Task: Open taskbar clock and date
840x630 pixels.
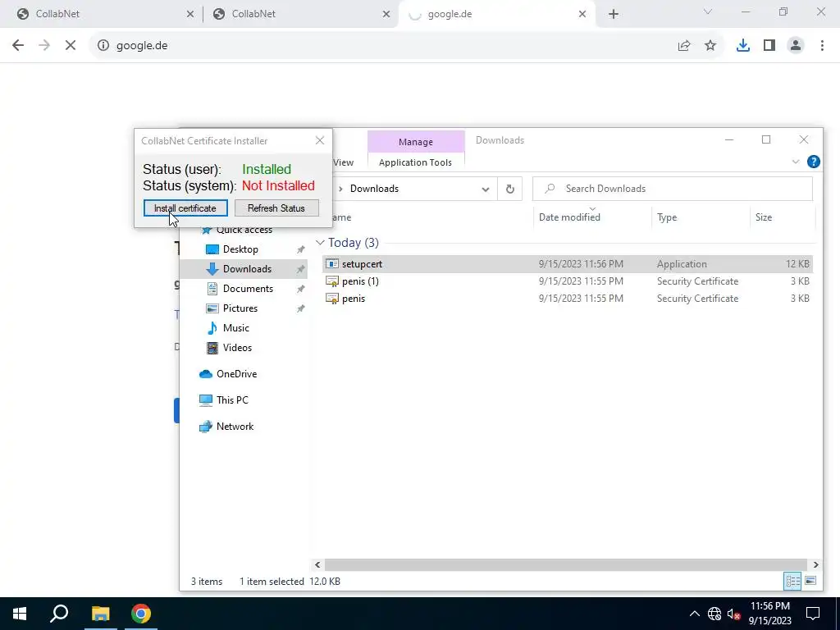Action: (769, 614)
